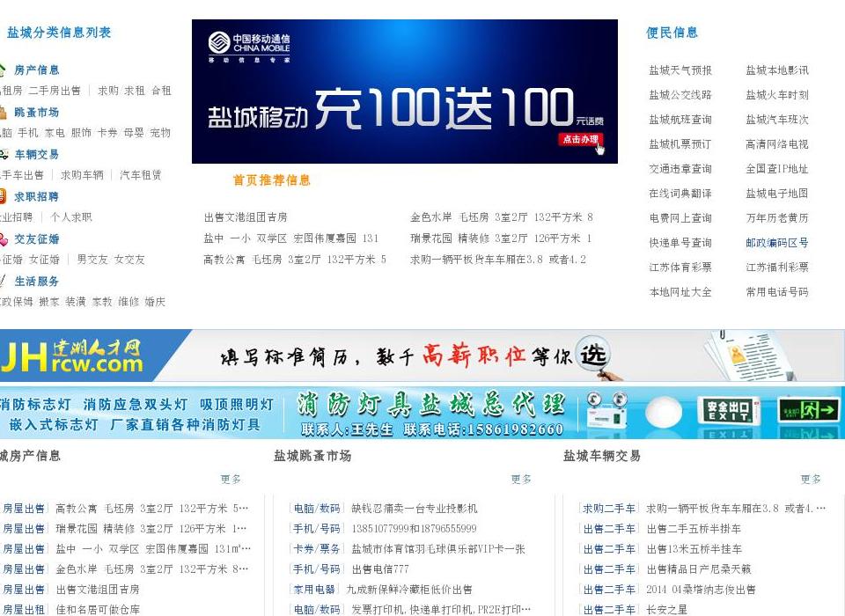845x616 pixels.
Task: Open the 求购二手车 category tag
Action: (x=609, y=509)
